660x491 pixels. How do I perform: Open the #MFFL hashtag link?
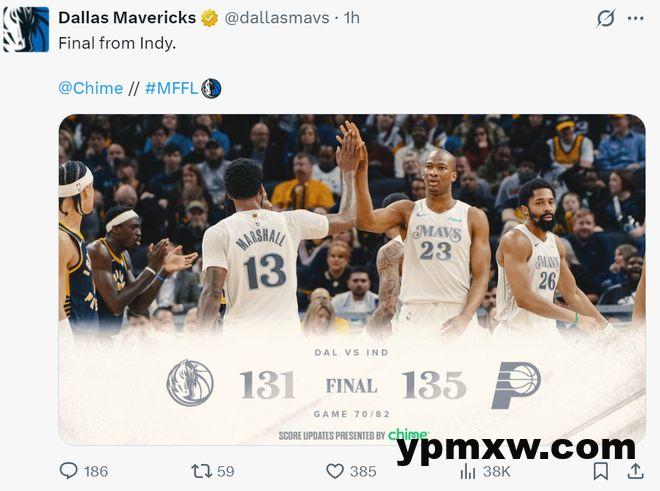(171, 88)
